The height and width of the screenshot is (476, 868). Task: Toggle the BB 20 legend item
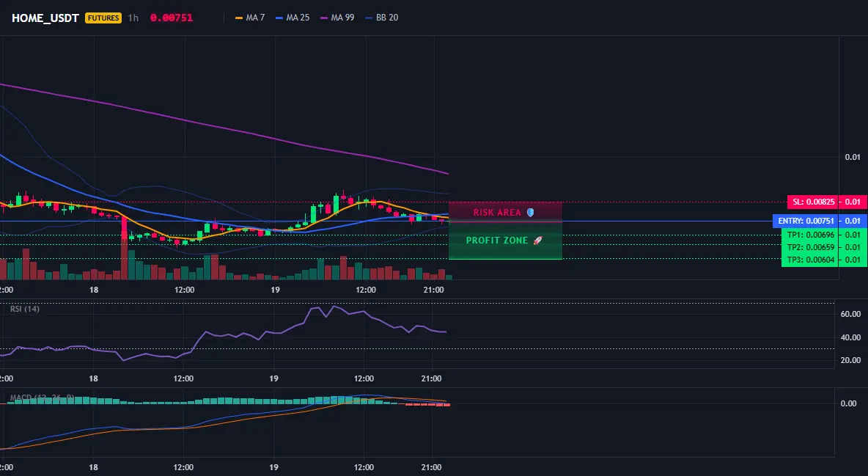click(382, 18)
